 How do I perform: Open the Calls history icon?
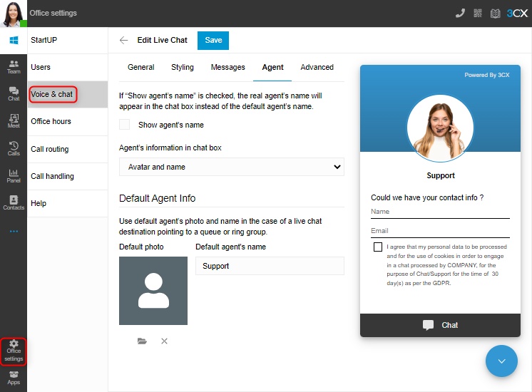pos(14,148)
